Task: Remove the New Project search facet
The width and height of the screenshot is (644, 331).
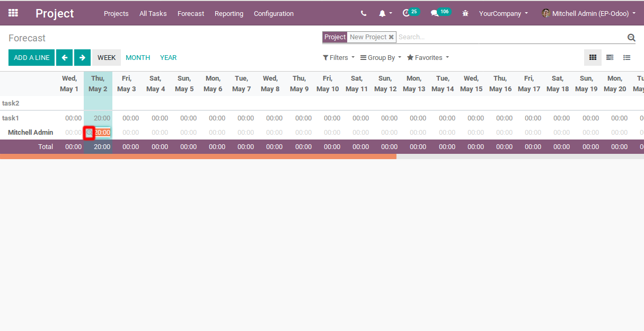Action: [391, 37]
